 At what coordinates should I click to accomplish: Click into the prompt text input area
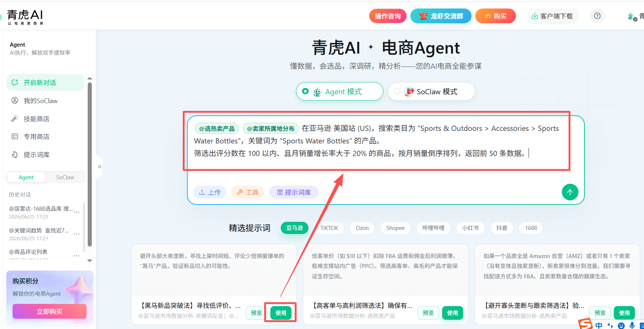coord(385,148)
